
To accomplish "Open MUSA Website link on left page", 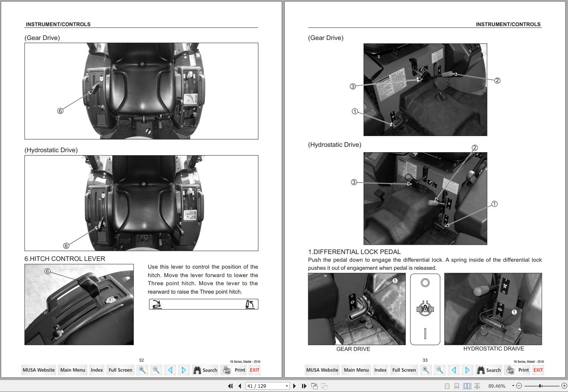I will pyautogui.click(x=38, y=370).
